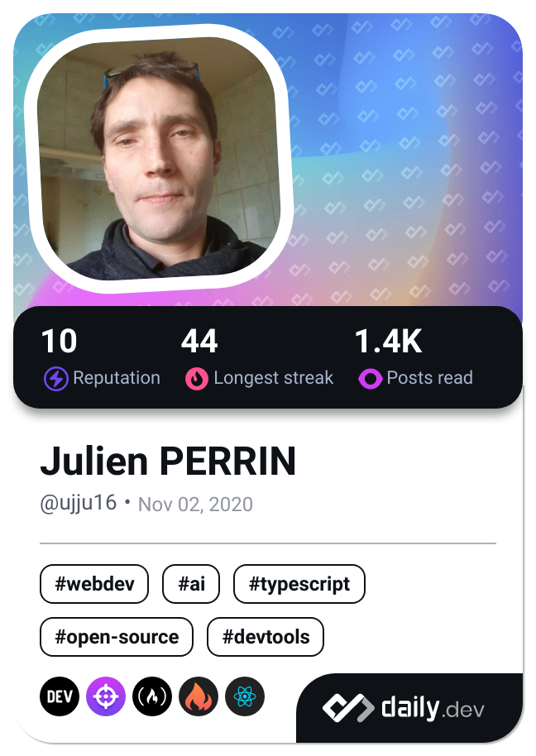Screen dimensions: 536x756
Task: Select the React atom icon
Action: pyautogui.click(x=244, y=696)
